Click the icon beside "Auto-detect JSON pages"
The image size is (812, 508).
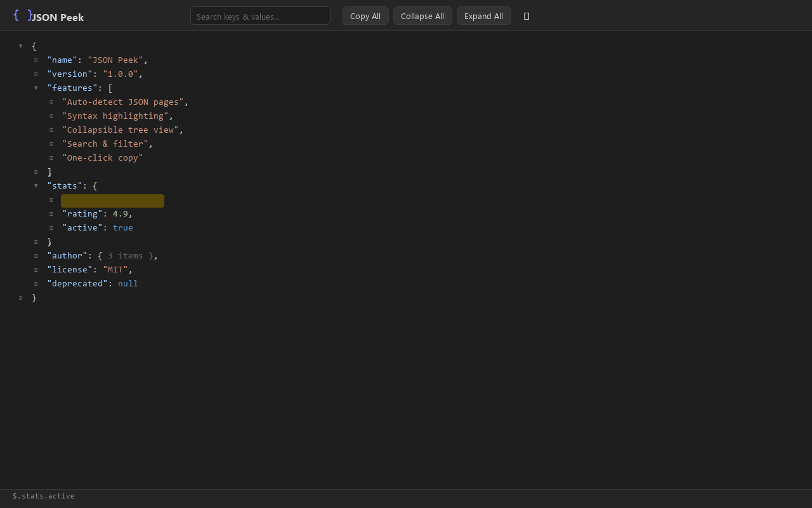51,102
